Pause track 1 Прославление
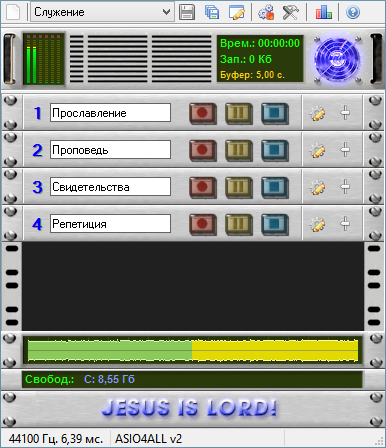This screenshot has height=448, width=386. point(238,113)
